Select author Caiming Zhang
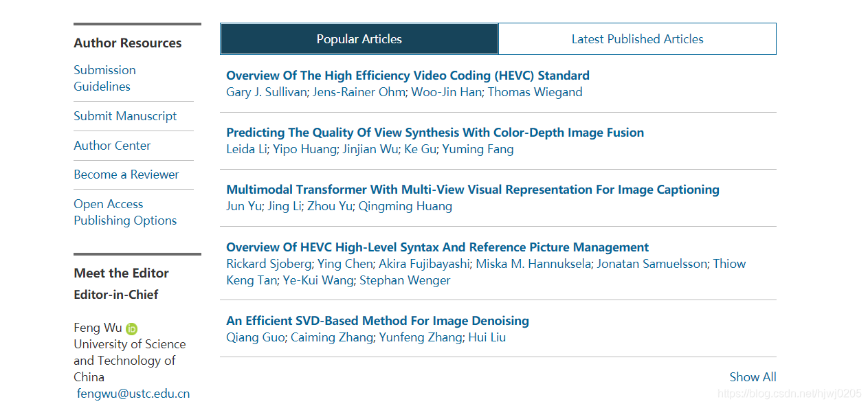The width and height of the screenshot is (868, 406). click(332, 337)
